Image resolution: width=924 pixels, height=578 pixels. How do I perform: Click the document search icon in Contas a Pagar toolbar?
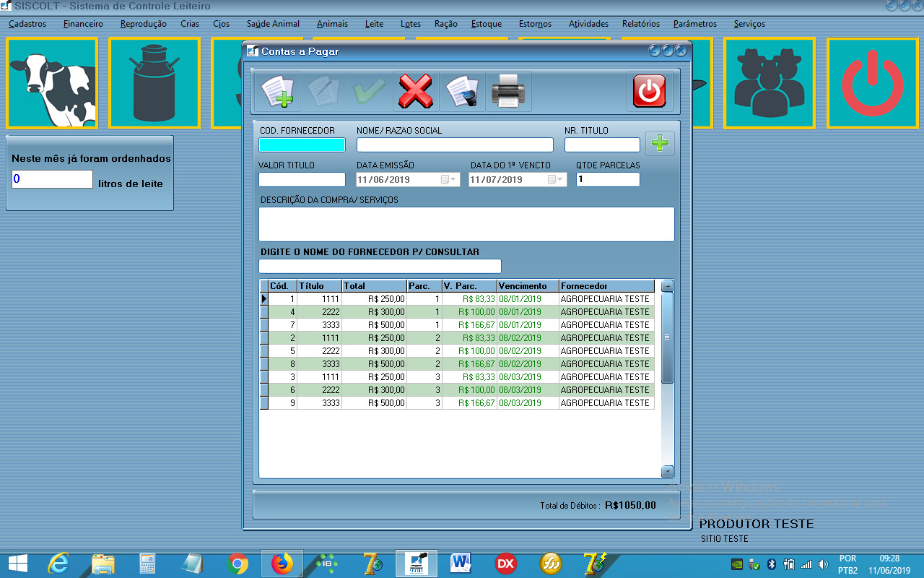(462, 92)
